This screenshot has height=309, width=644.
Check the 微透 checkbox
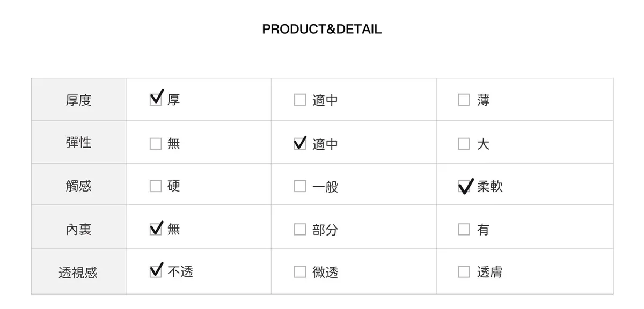click(300, 272)
